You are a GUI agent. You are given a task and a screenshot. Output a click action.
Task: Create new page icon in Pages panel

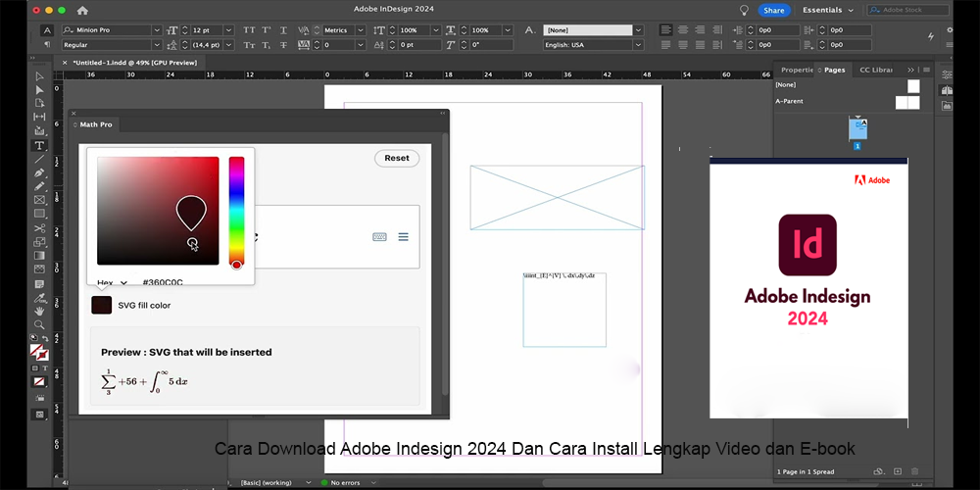click(x=898, y=471)
